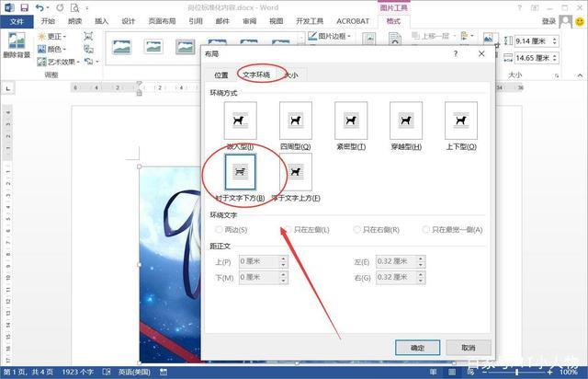Switch to the ACROBAT ribbon tab
588x379 pixels.
tap(353, 21)
